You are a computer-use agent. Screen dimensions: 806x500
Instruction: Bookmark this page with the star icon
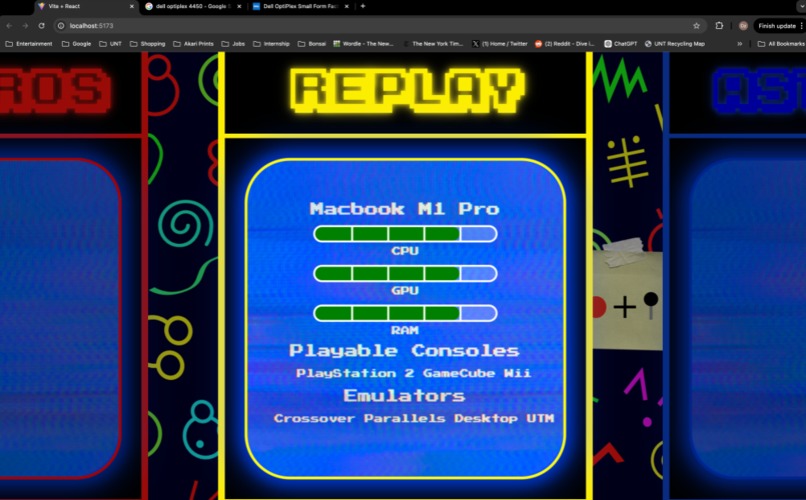coord(697,26)
